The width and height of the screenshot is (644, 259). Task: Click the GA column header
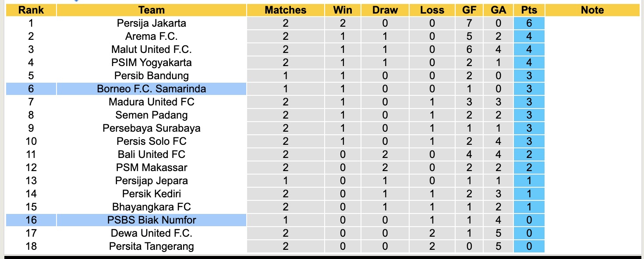pyautogui.click(x=499, y=10)
